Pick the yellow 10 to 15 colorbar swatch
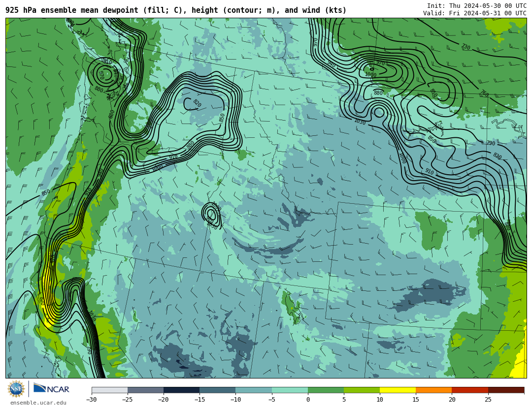 398,390
